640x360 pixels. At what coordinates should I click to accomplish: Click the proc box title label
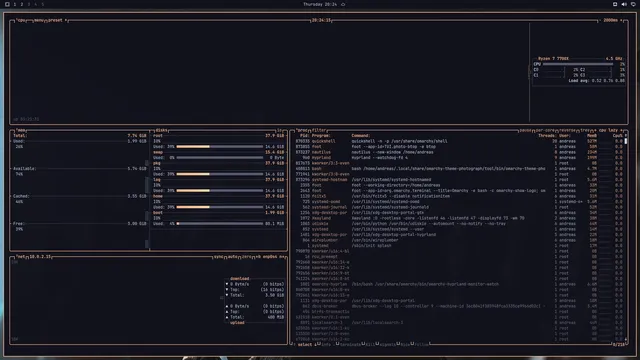pyautogui.click(x=302, y=130)
